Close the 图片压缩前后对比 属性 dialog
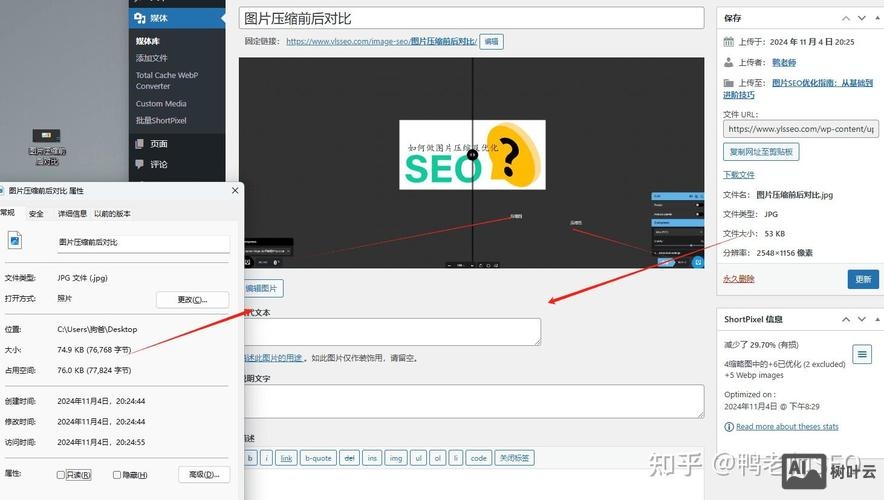The height and width of the screenshot is (500, 884). coord(235,191)
